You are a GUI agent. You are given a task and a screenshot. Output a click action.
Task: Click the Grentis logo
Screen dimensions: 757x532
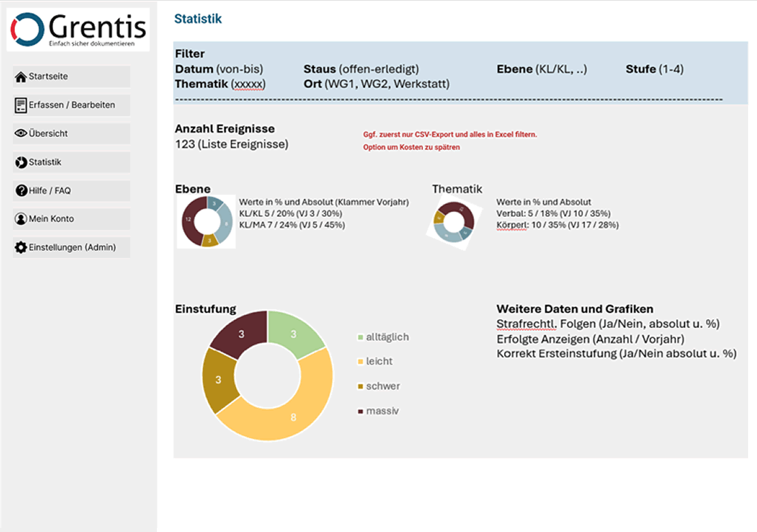point(78,29)
